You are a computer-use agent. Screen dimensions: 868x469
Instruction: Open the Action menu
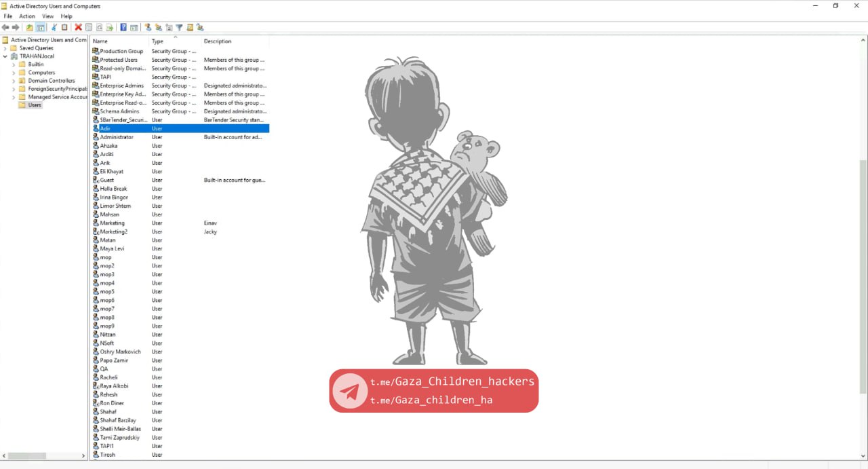coord(27,16)
